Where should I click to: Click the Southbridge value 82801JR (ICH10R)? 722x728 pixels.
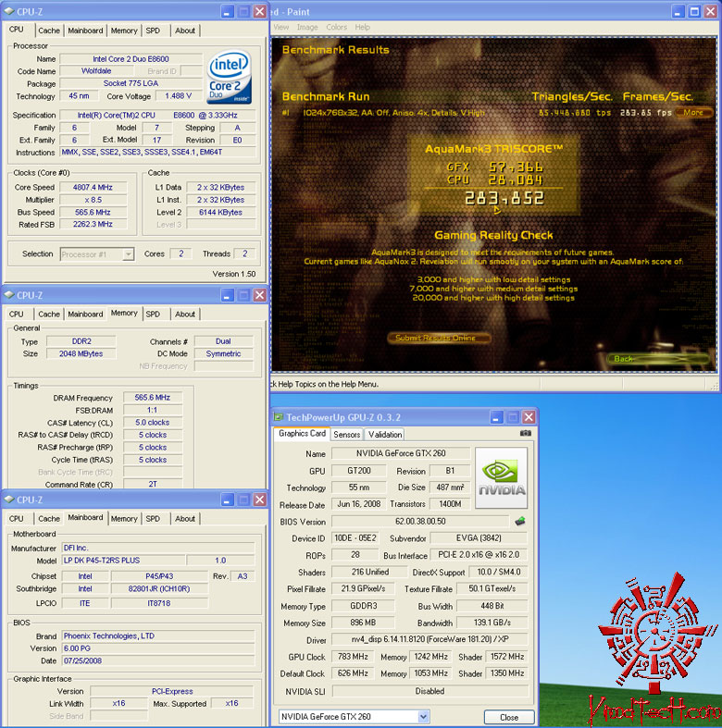159,588
